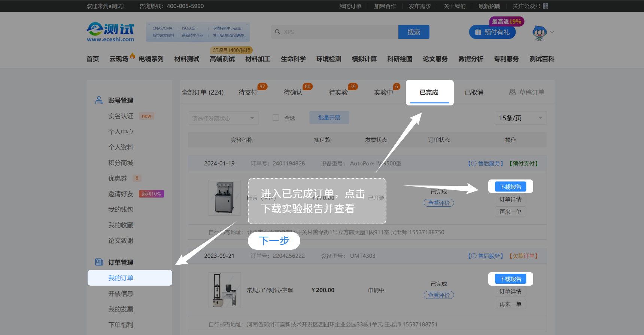Click the 搜索 search button
Viewport: 644px width, 335px height.
click(414, 32)
